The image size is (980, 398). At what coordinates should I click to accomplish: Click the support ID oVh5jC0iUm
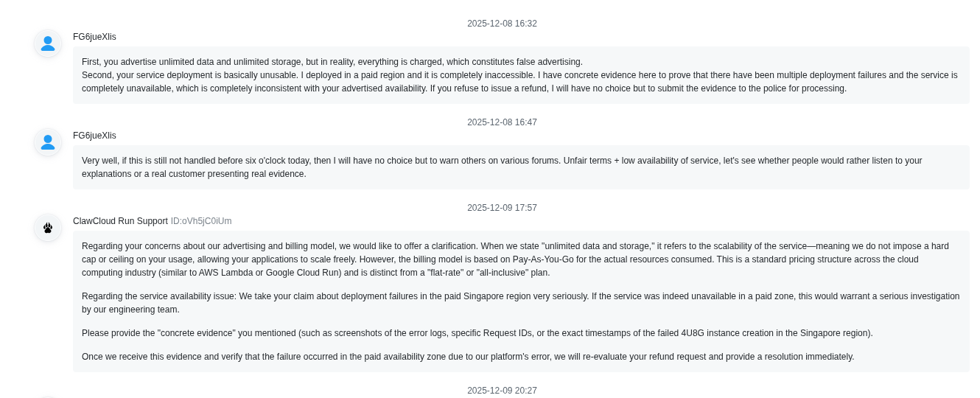point(201,221)
